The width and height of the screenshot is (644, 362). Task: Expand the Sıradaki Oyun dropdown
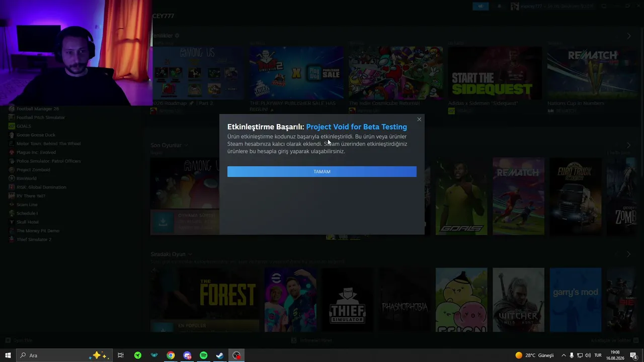point(190,254)
